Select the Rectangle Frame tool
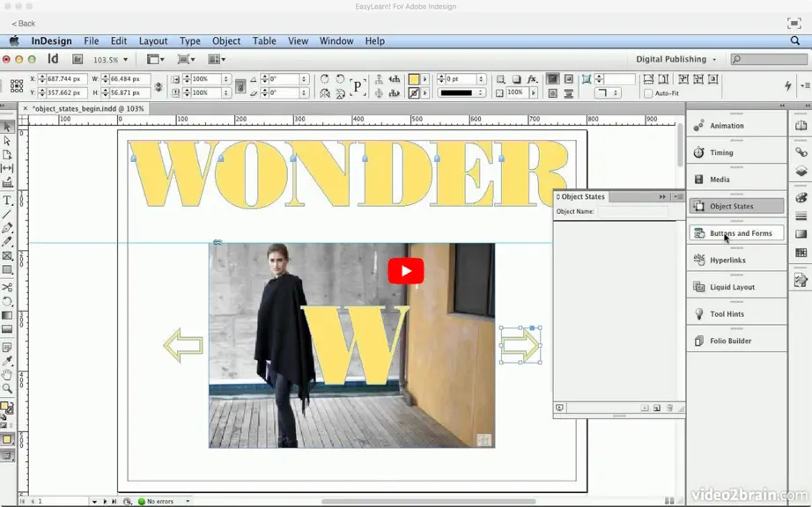The image size is (812, 507). [7, 255]
